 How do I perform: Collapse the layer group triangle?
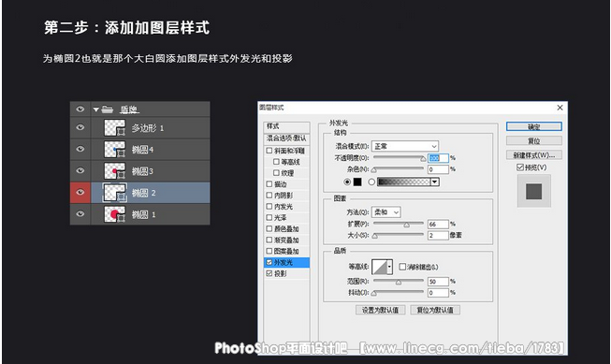coord(95,109)
